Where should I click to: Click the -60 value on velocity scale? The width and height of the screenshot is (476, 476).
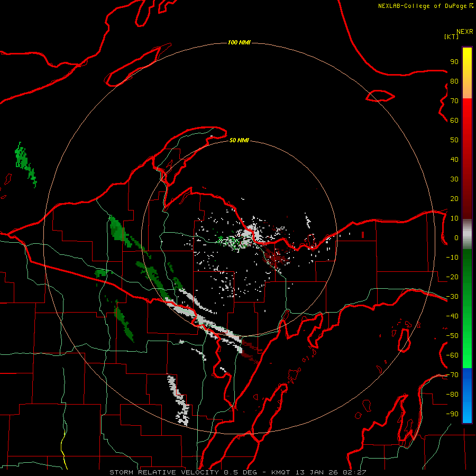pyautogui.click(x=452, y=355)
